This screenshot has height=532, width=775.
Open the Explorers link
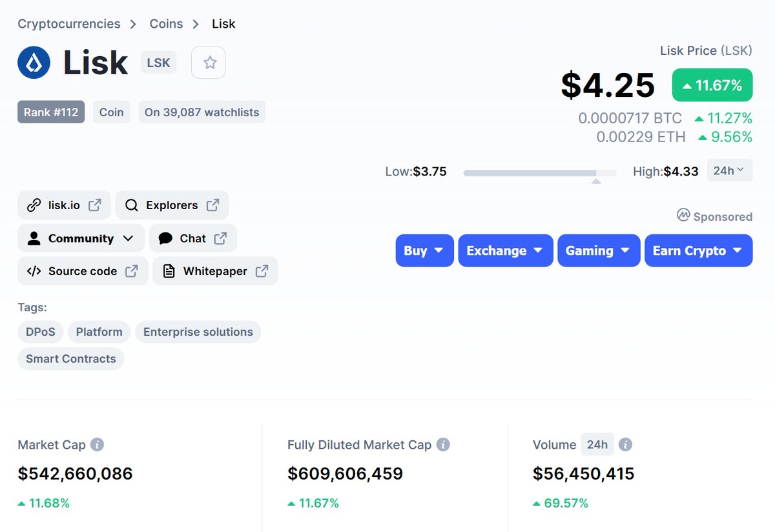(x=172, y=205)
